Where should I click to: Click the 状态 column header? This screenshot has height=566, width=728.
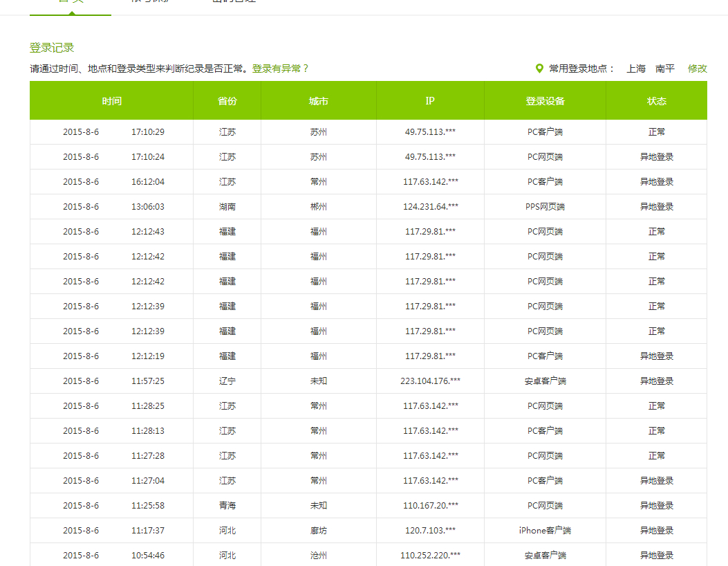657,101
